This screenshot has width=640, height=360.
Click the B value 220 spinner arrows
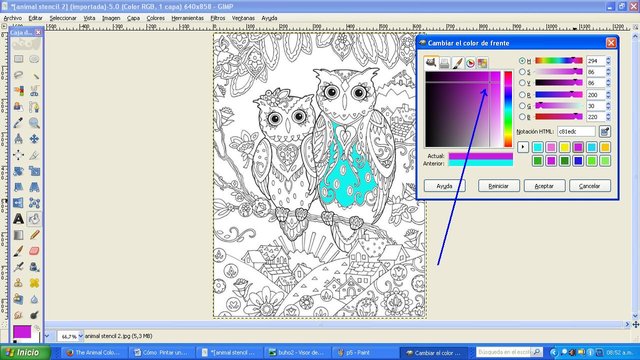tap(608, 117)
